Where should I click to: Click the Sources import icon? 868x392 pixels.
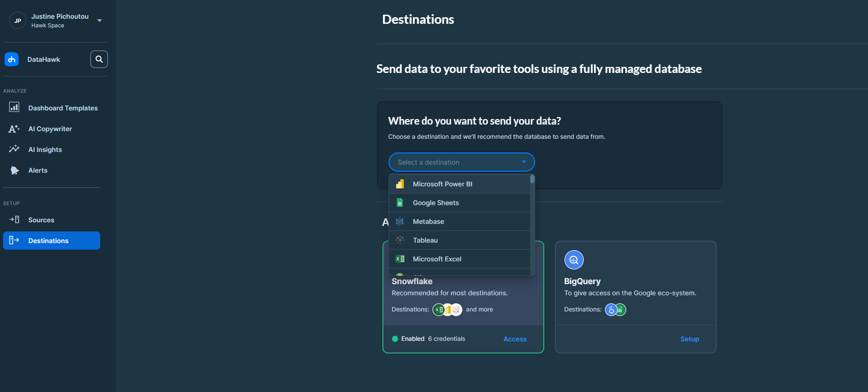pyautogui.click(x=14, y=219)
